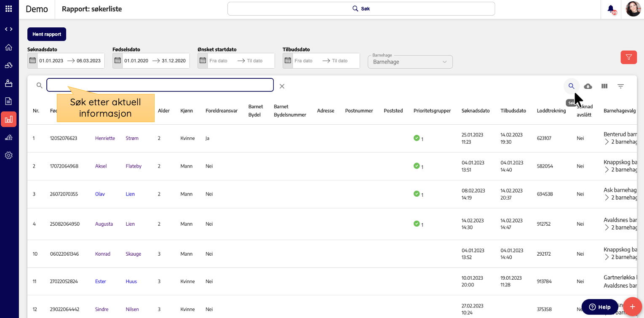
Task: Sort by Loddtrekning column header
Action: pyautogui.click(x=551, y=111)
